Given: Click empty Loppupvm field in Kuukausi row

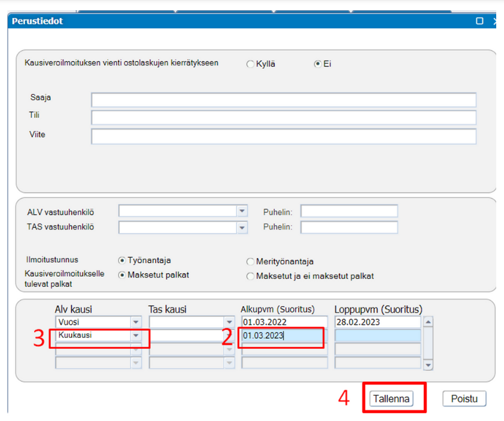Looking at the screenshot, I should [378, 335].
